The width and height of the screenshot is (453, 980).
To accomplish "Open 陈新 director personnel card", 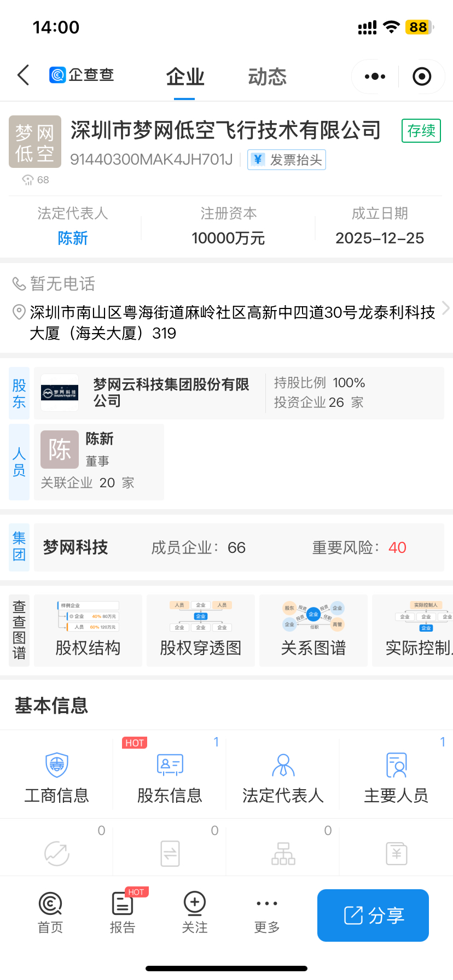I will tap(99, 462).
